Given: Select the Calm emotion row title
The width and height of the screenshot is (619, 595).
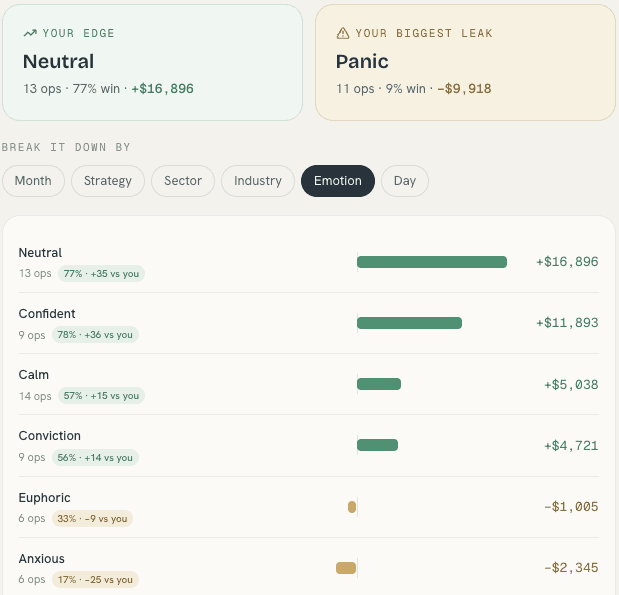Looking at the screenshot, I should point(34,375).
